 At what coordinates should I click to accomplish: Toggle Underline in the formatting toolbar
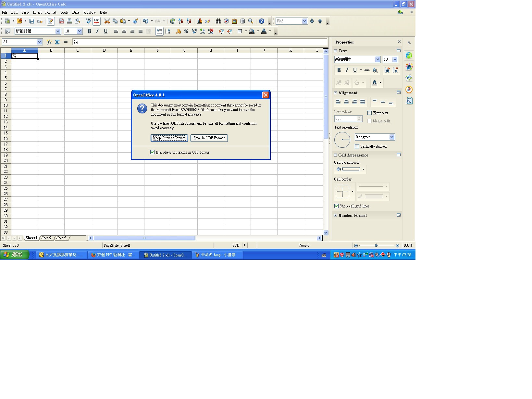(x=105, y=31)
